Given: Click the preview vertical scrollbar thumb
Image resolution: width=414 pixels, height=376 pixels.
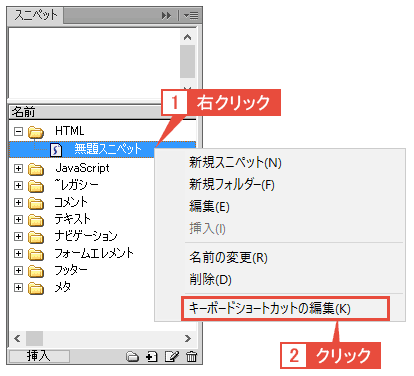Looking at the screenshot, I should (188, 62).
